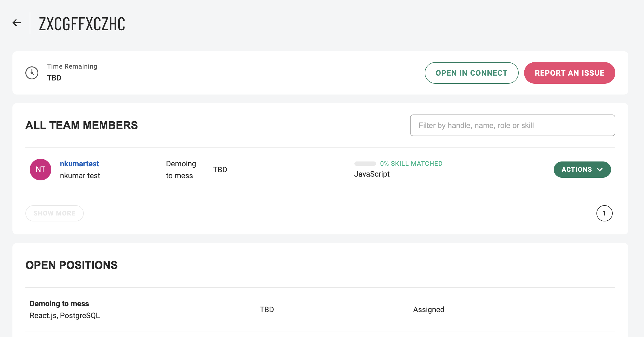
Task: Select page 1 in pagination
Action: pos(604,213)
